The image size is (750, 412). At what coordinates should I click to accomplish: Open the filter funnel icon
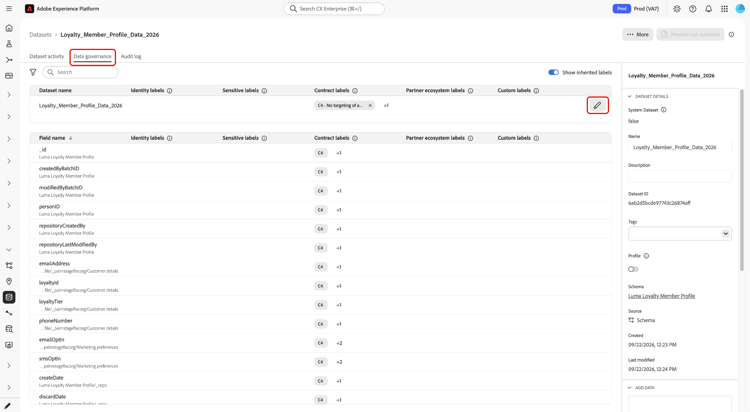point(33,72)
